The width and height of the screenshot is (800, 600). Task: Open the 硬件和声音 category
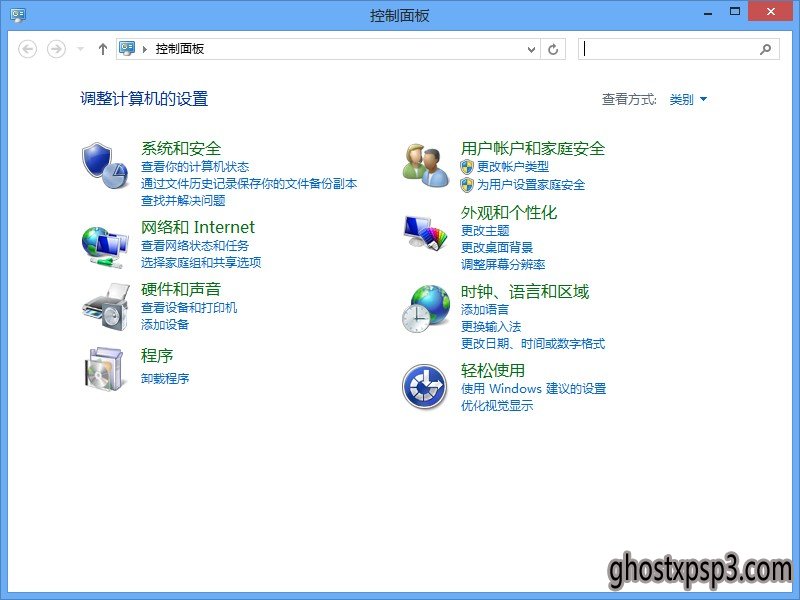pos(181,289)
